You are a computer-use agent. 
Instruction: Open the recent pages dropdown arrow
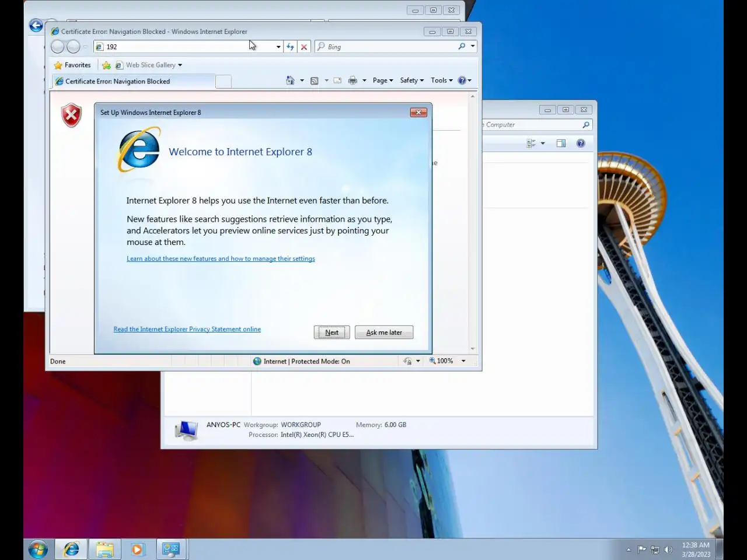pos(85,47)
